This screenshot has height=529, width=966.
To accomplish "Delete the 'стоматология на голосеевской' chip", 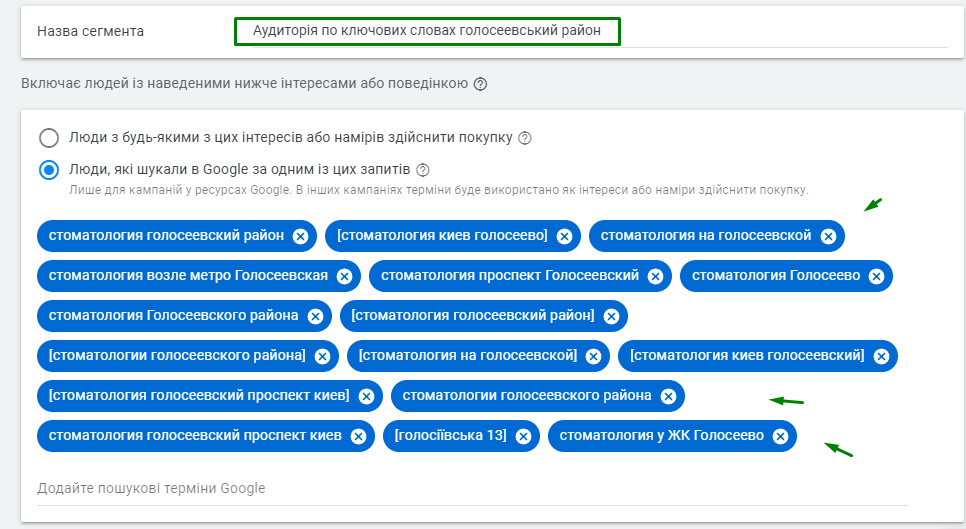I will point(828,236).
